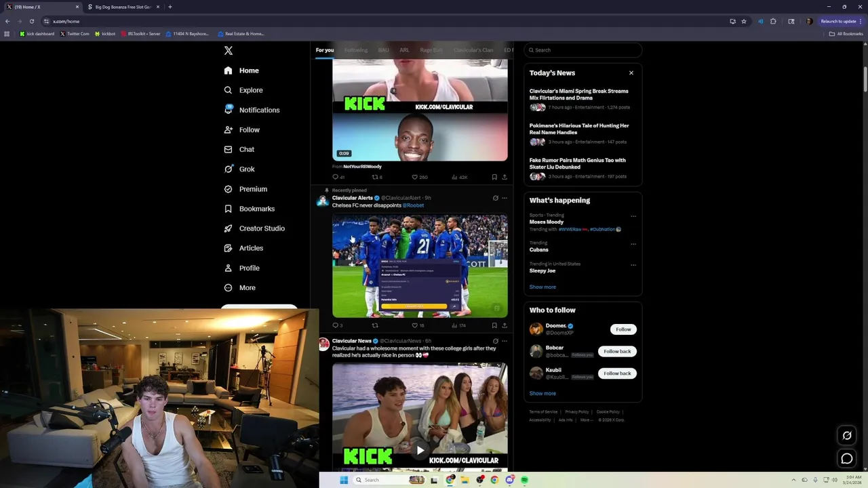Open Discord from the taskbar
The width and height of the screenshot is (868, 488).
(x=510, y=480)
